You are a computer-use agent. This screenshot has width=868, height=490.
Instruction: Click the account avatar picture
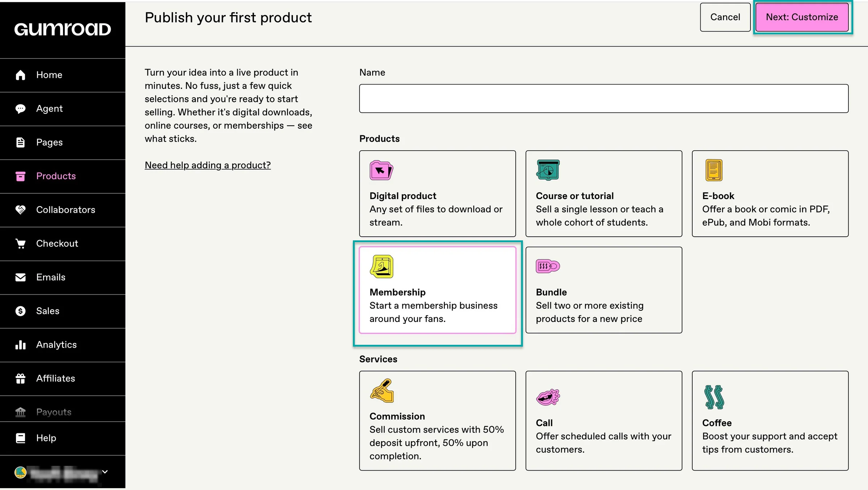20,472
